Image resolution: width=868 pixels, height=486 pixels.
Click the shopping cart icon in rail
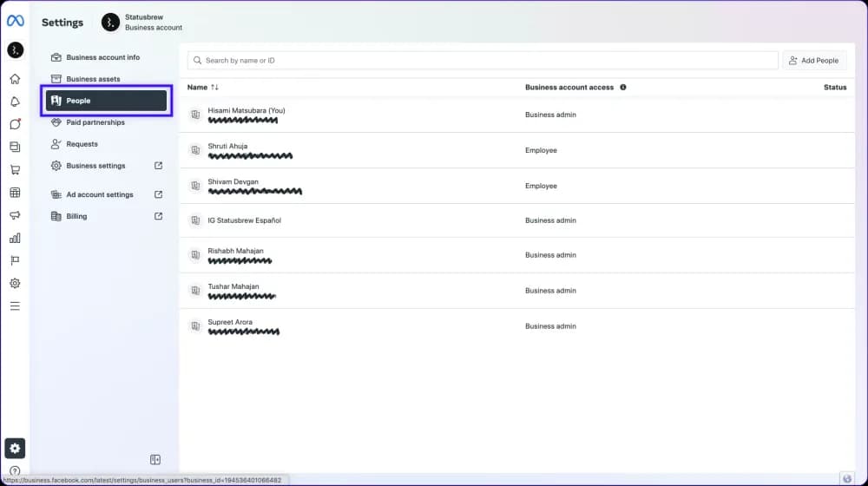[15, 170]
